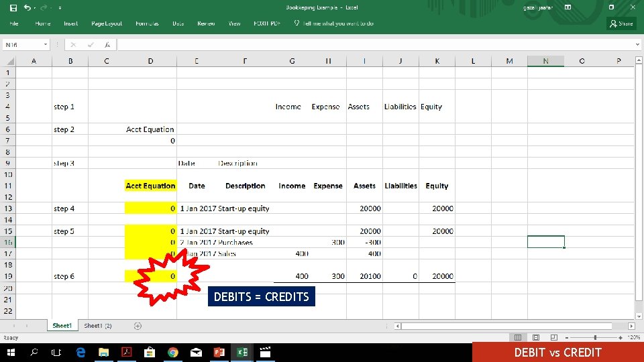Switch to Page Layout view icon
The image size is (644, 362).
pyautogui.click(x=536, y=337)
